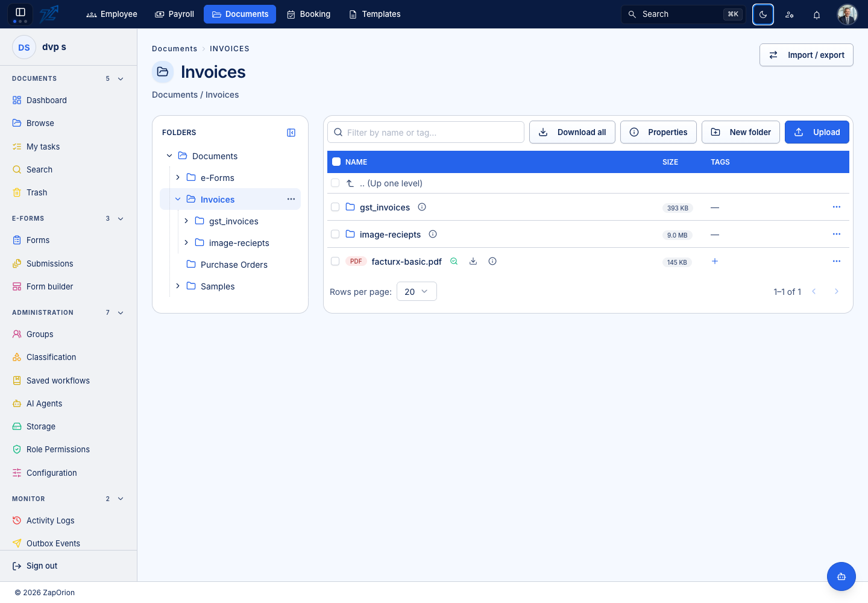Open the user profile avatar
Viewport: 868px width, 603px height.
point(848,14)
